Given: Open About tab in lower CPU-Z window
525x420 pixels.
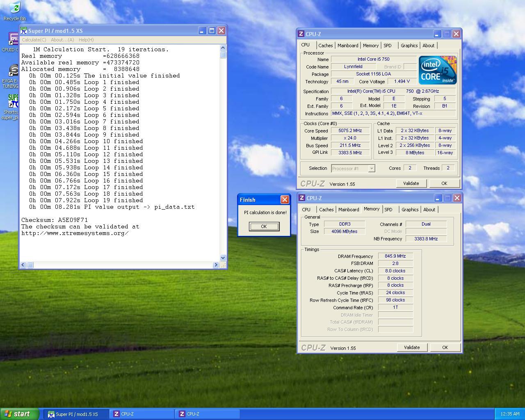Looking at the screenshot, I should [x=429, y=210].
